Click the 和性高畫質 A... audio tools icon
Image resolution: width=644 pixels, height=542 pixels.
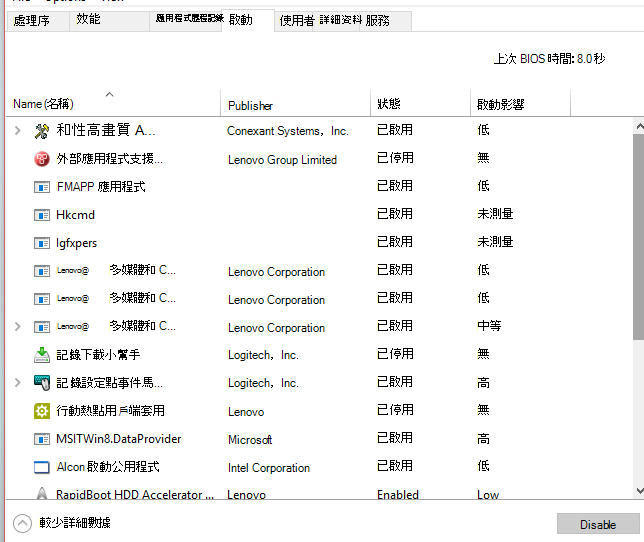[41, 131]
